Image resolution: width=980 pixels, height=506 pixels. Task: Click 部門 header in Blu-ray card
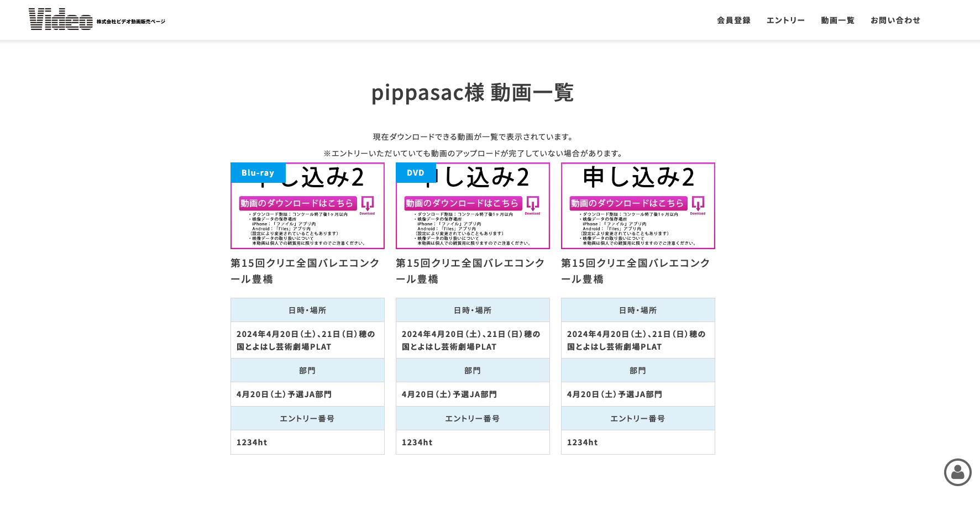point(307,370)
